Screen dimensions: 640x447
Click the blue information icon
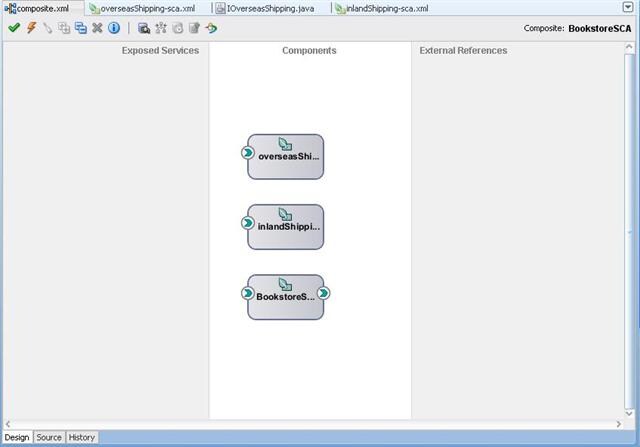pyautogui.click(x=114, y=28)
